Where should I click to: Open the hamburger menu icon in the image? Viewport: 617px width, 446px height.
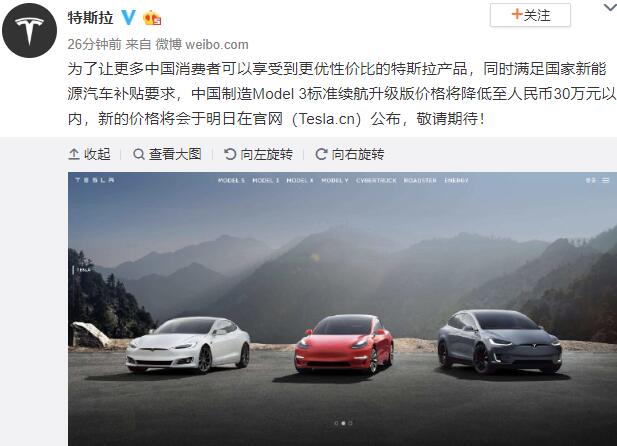tap(605, 180)
